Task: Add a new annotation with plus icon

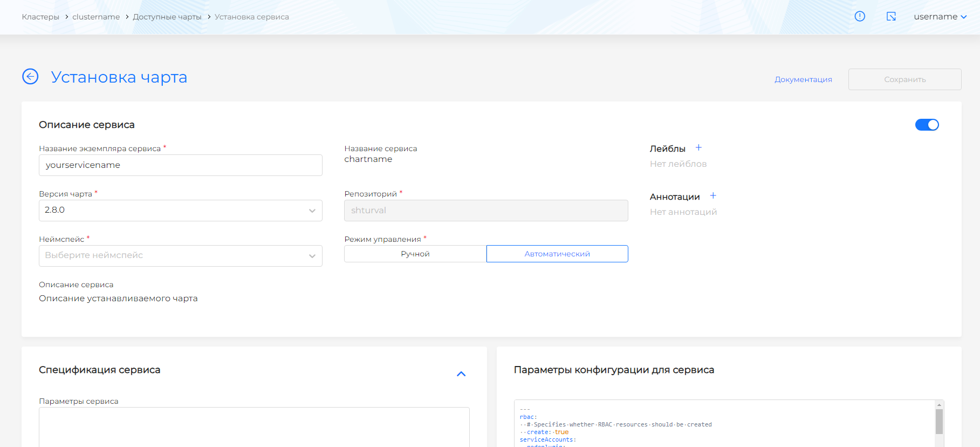Action: (x=713, y=196)
